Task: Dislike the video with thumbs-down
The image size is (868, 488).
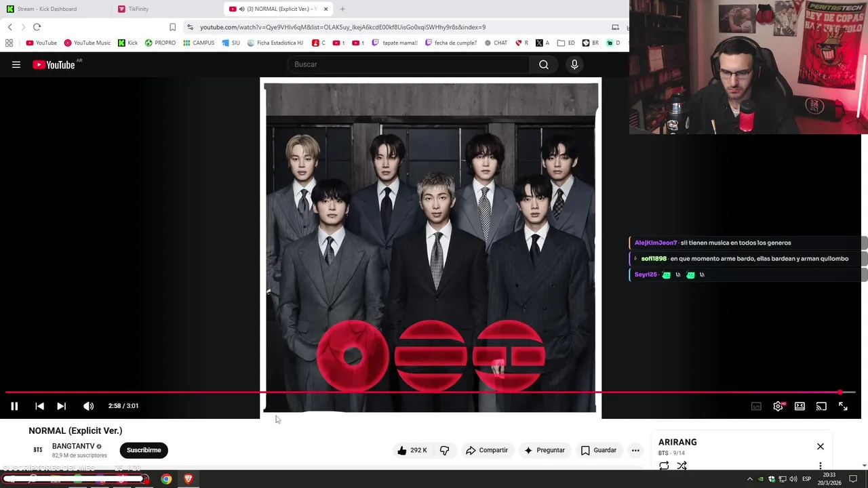Action: (x=445, y=450)
